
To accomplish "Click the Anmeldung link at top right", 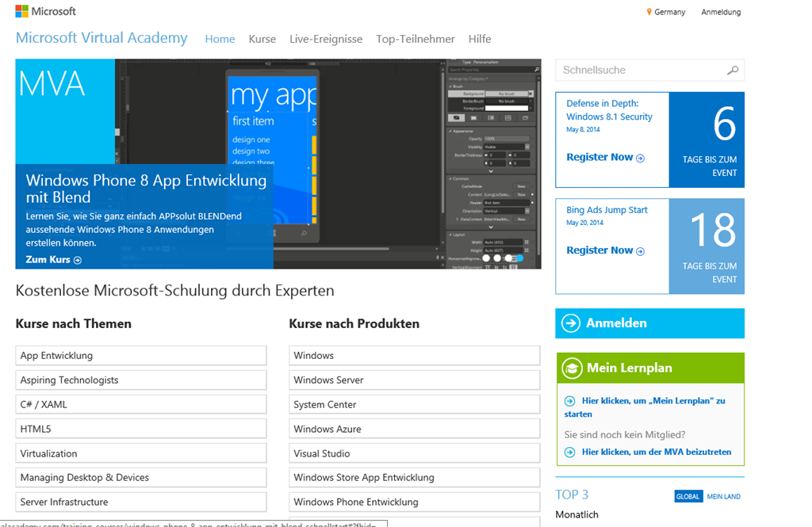I will tap(721, 12).
